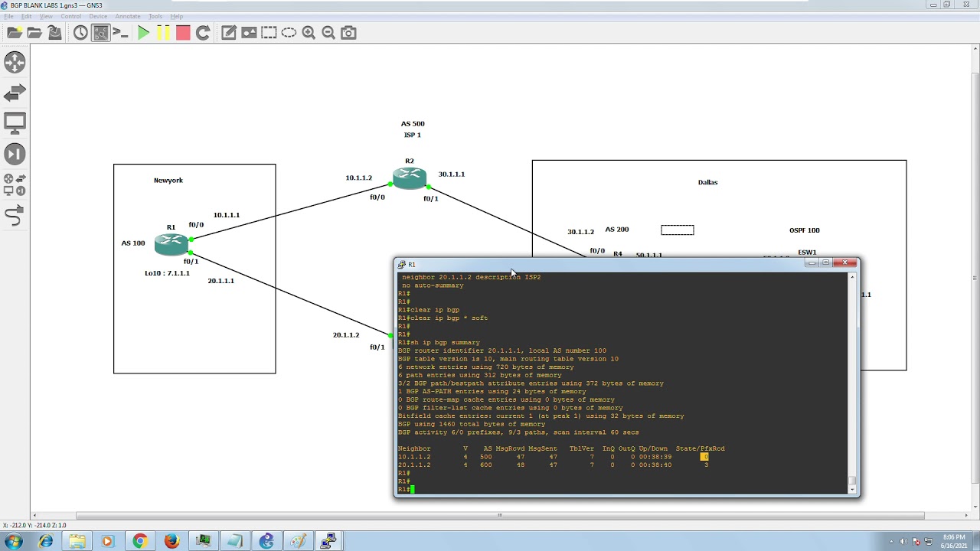
Task: Open the snapshots clock icon
Action: click(x=80, y=32)
